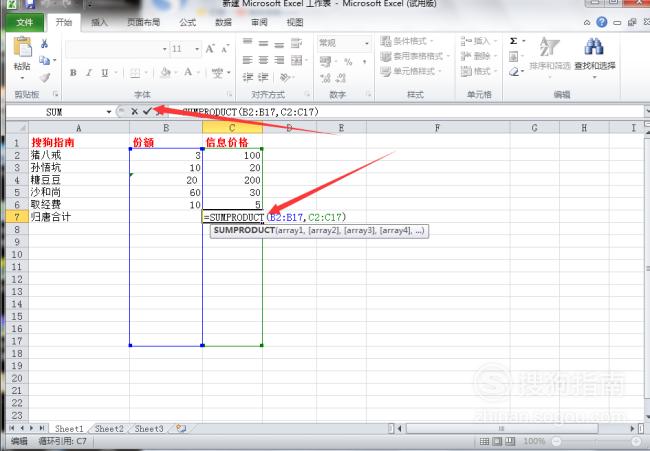650x451 pixels.
Task: Open the font name combo box
Action: click(x=116, y=49)
